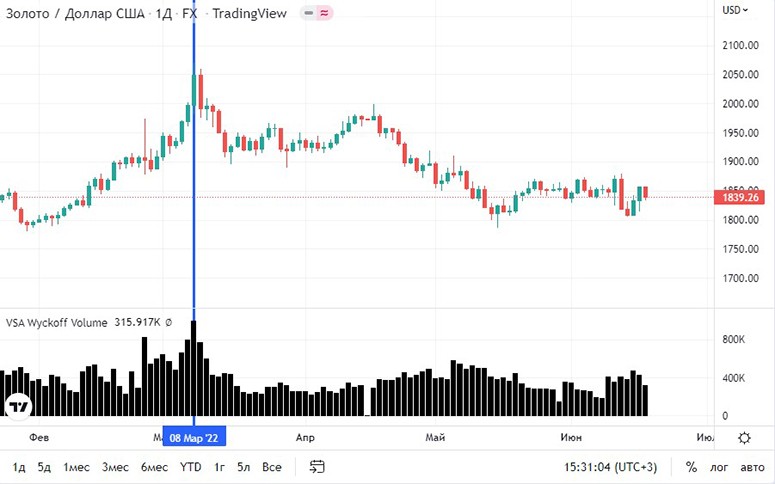The height and width of the screenshot is (484, 775).
Task: Click the VSA Wyckoff Volume settings symbol
Action: (x=168, y=323)
